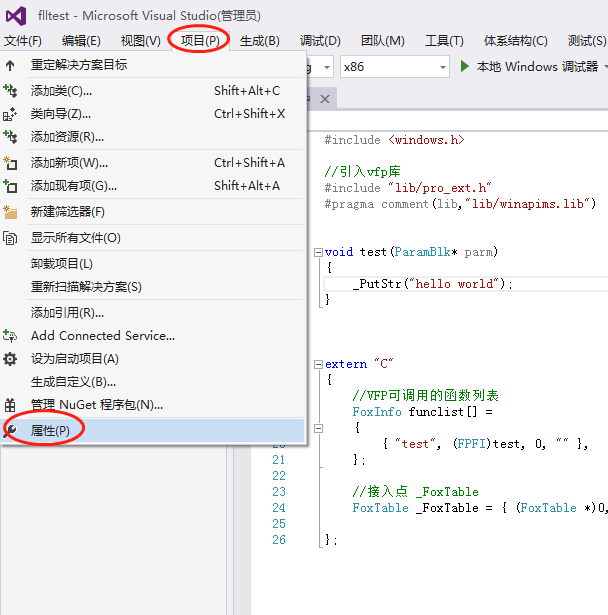
Task: Click the <windows.h> include text
Action: [426, 140]
